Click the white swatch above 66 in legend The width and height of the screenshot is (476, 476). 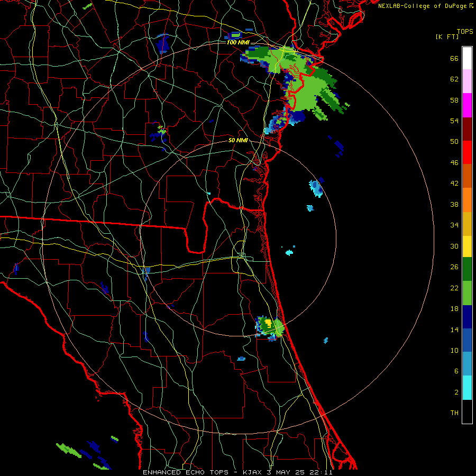tap(467, 58)
